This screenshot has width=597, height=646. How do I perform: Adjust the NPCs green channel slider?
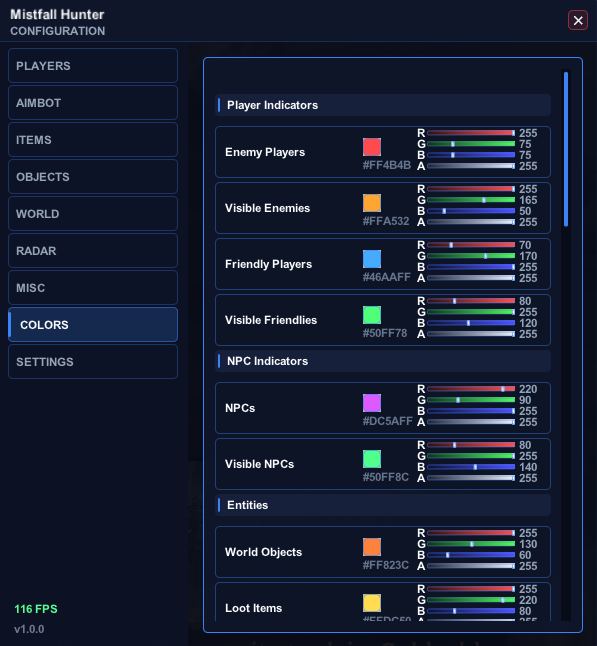pyautogui.click(x=471, y=400)
